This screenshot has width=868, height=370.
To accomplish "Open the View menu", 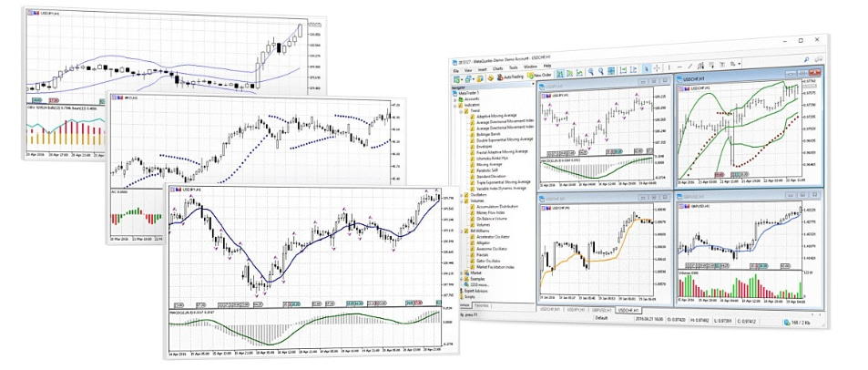I will [468, 70].
